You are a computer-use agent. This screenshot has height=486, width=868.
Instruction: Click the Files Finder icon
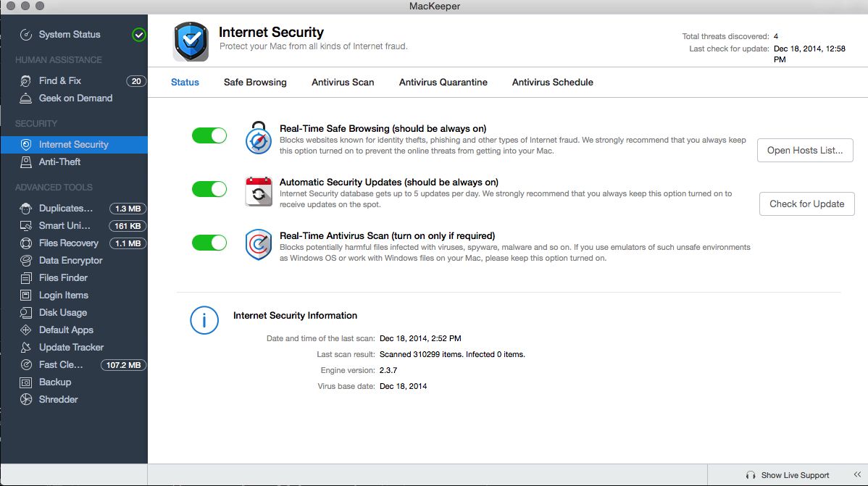point(26,278)
